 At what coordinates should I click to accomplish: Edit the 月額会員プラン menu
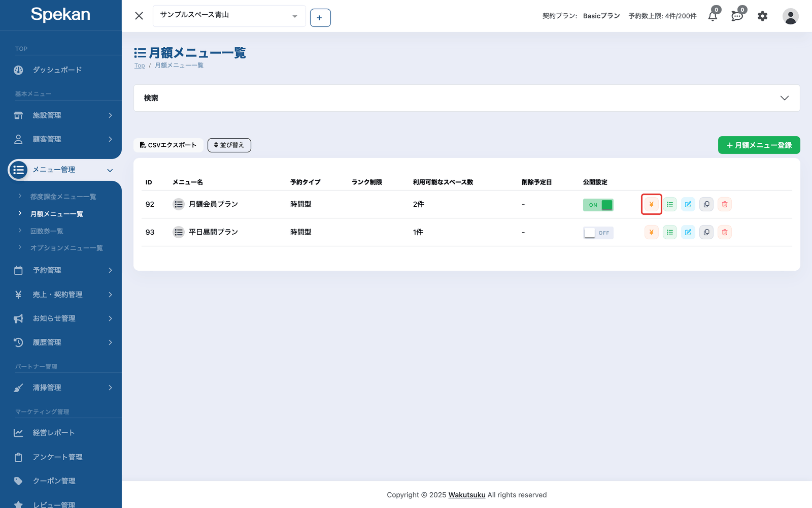(x=688, y=204)
